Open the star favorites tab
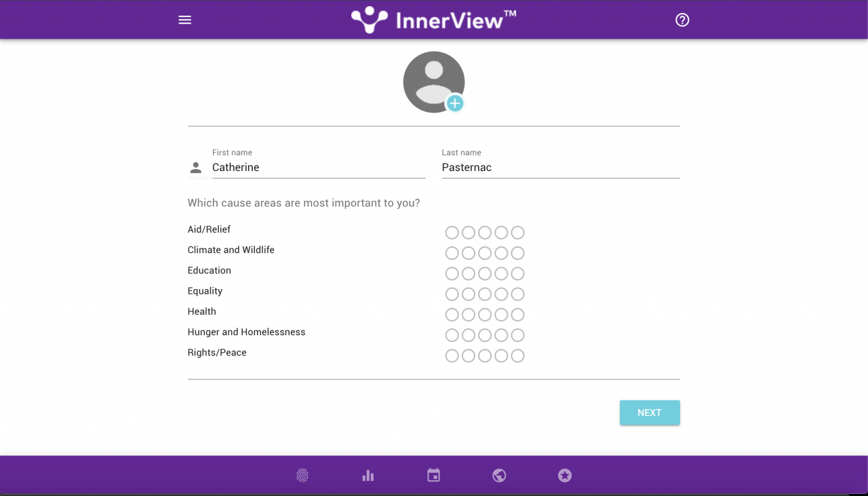868x496 pixels. [565, 476]
